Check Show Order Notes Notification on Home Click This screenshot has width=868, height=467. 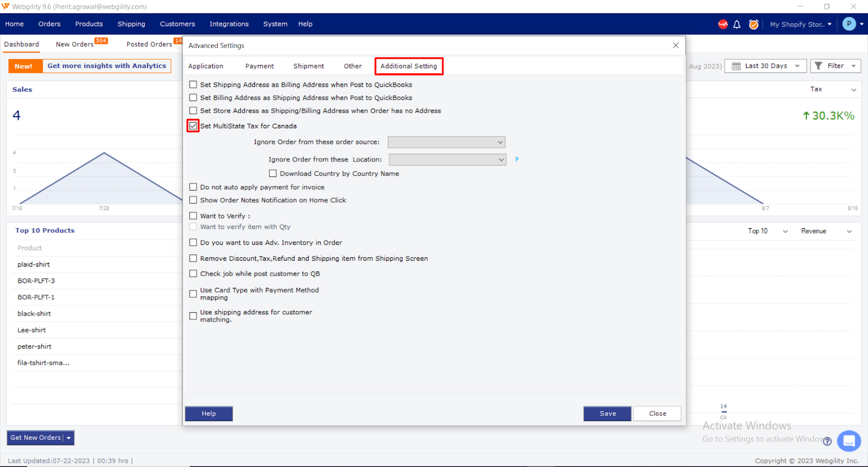(193, 200)
